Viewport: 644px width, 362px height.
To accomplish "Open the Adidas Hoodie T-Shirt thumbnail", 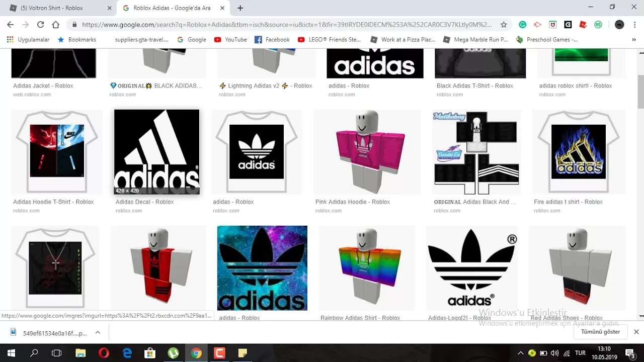I will tap(57, 151).
